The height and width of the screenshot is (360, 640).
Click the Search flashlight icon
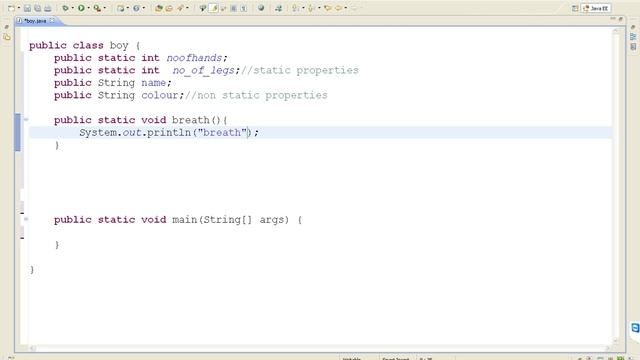[180, 8]
